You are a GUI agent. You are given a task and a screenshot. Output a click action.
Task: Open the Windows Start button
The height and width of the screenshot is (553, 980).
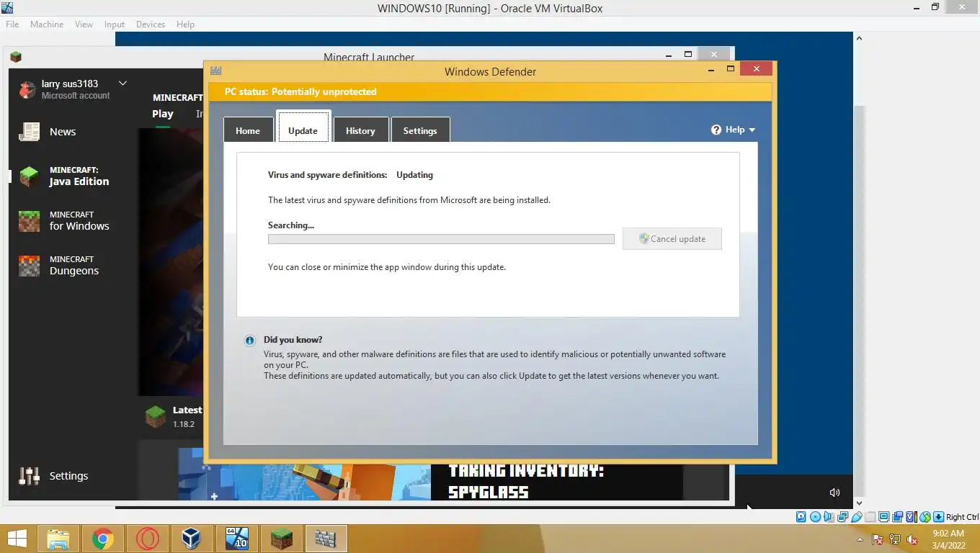click(17, 539)
